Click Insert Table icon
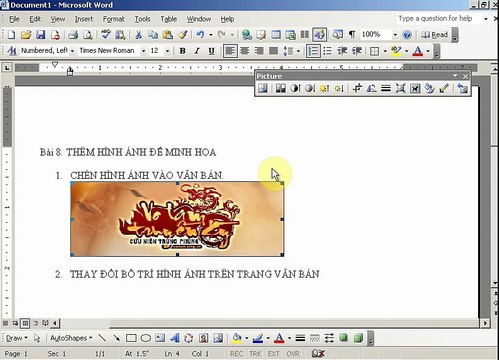 coord(276,35)
